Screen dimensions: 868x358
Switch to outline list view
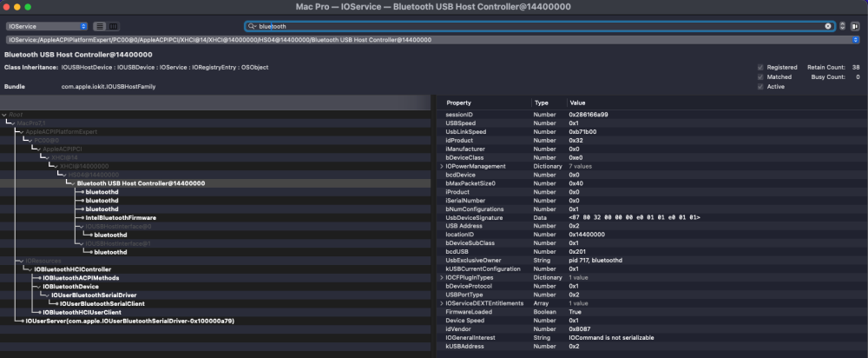pyautogui.click(x=100, y=26)
